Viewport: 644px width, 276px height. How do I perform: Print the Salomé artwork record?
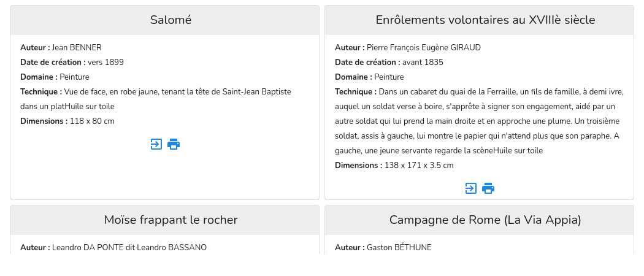tap(174, 144)
